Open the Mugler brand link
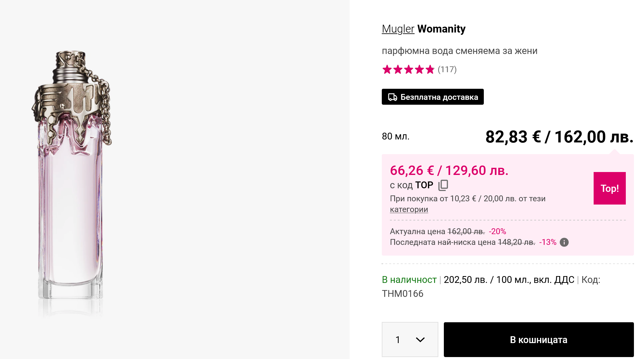 pyautogui.click(x=398, y=29)
